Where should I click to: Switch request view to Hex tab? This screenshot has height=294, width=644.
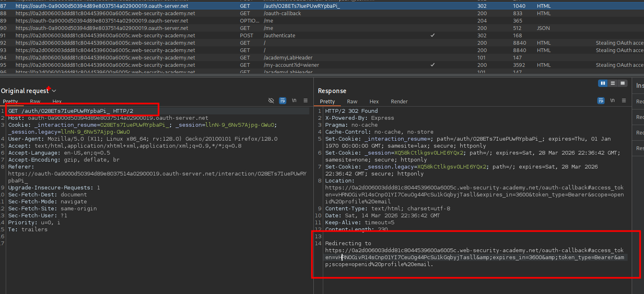[x=57, y=102]
